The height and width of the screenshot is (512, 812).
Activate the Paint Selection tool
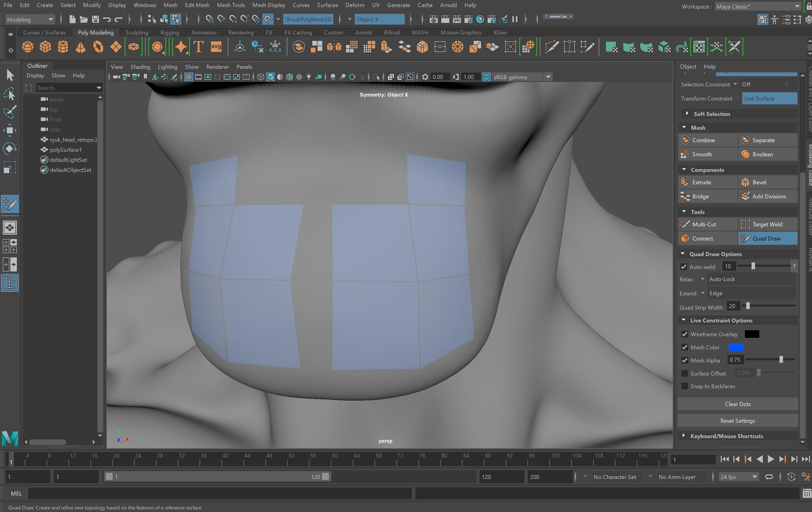10,111
